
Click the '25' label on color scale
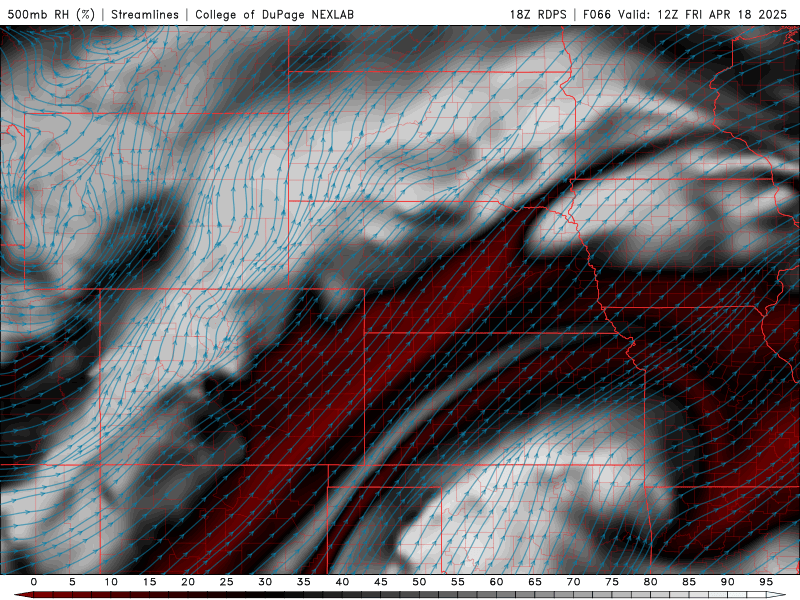point(227,582)
